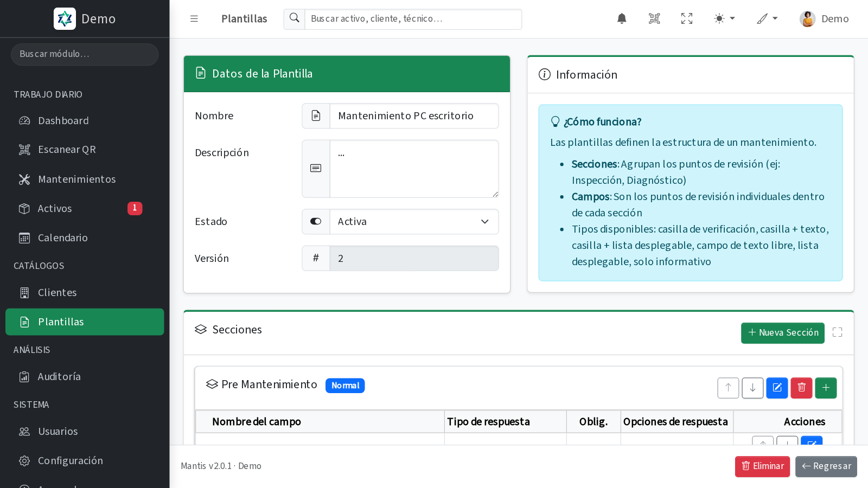The image size is (868, 488).
Task: Open Activos module in sidebar
Action: click(x=85, y=208)
